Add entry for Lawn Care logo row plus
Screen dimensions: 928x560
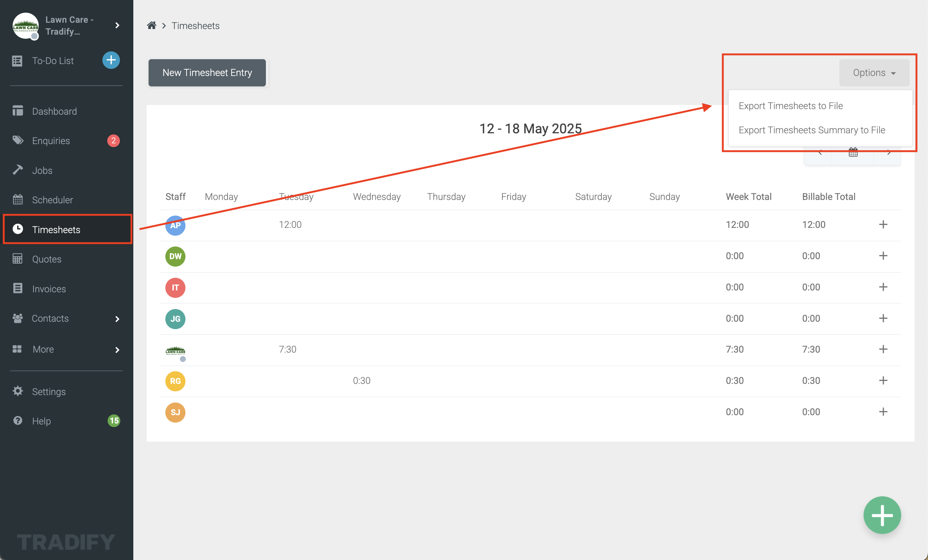[x=883, y=349]
